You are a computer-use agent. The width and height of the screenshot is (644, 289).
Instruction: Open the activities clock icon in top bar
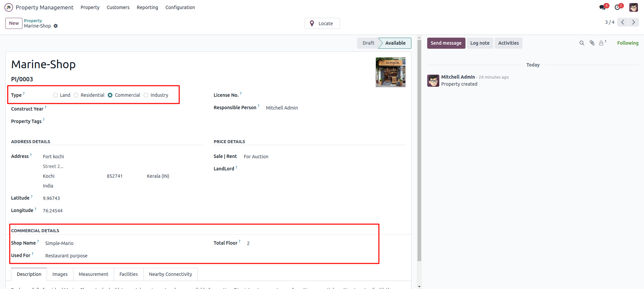pos(618,7)
